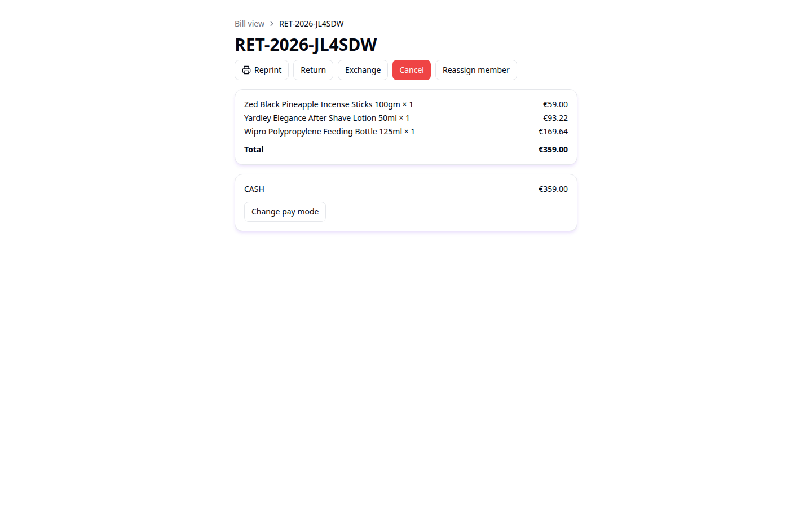Click the Total label row
Image resolution: width=812 pixels, height=508 pixels.
tap(406, 150)
